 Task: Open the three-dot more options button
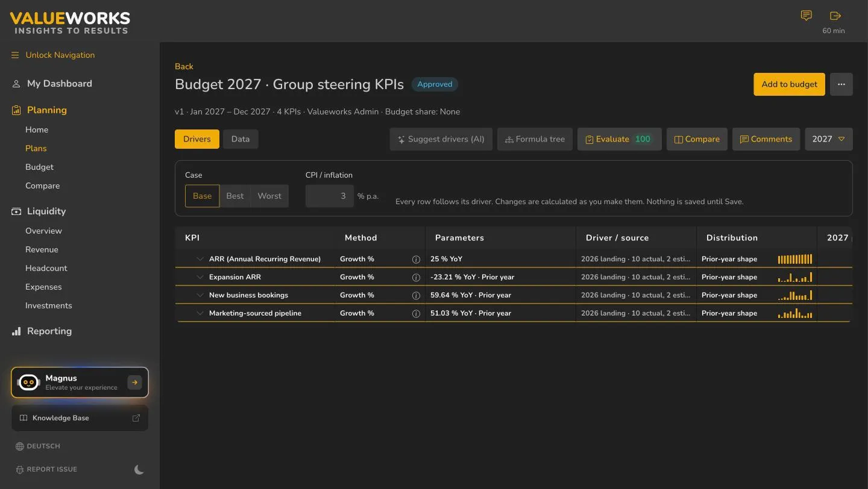[x=841, y=84]
